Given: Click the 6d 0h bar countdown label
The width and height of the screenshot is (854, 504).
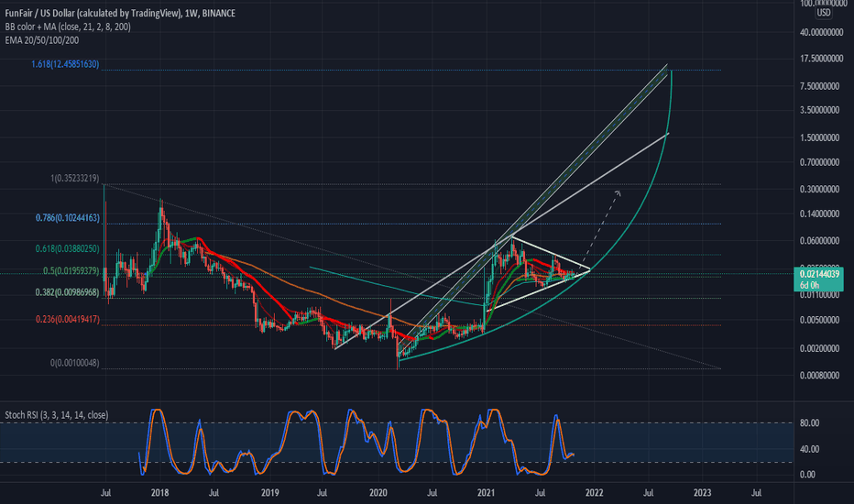Looking at the screenshot, I should [809, 285].
